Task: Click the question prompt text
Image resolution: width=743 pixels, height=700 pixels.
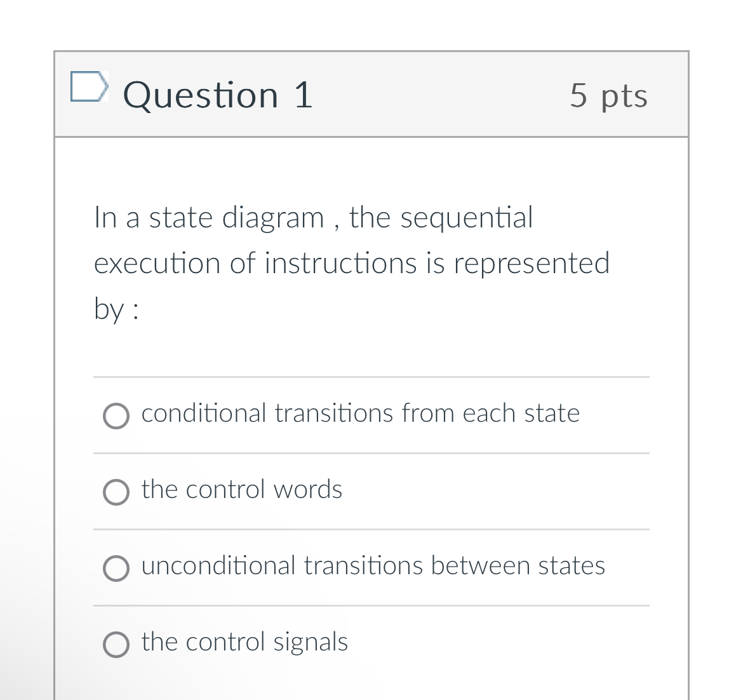Action: pos(352,262)
